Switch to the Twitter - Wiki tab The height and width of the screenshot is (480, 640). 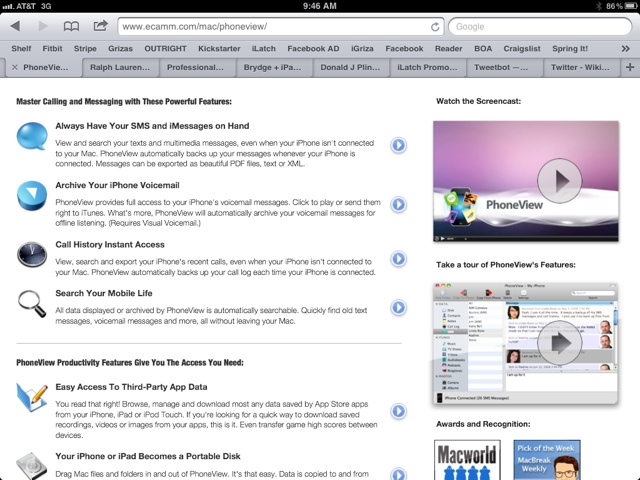580,67
